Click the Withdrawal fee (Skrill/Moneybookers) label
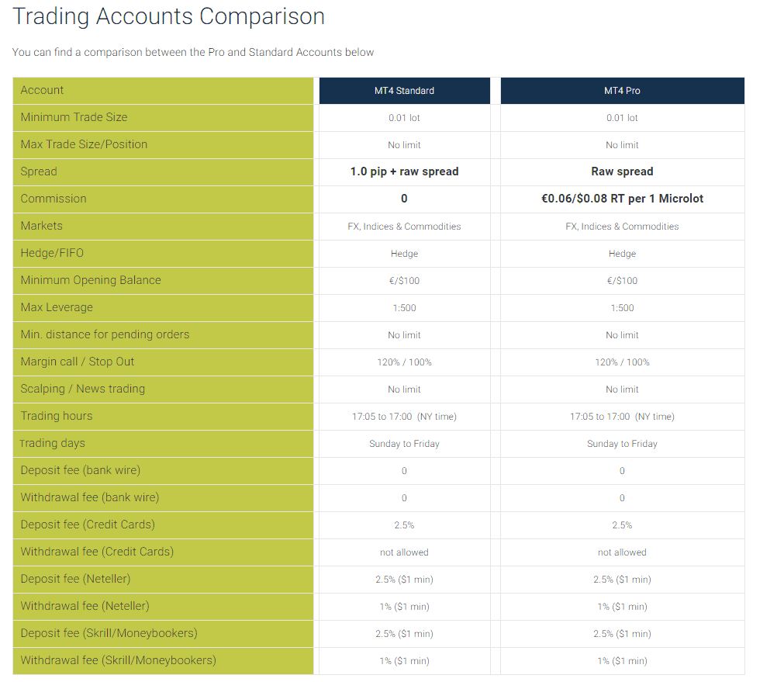Screen dimensions: 784x682 point(119,660)
